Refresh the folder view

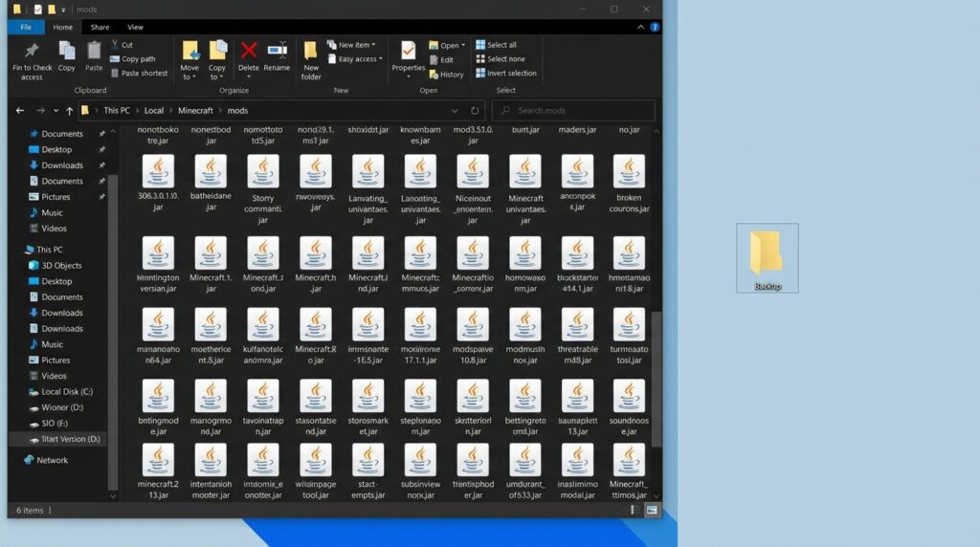point(475,111)
